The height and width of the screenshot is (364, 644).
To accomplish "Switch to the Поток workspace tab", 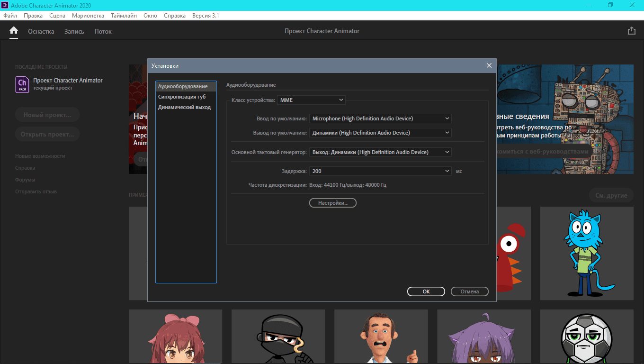I will [x=103, y=31].
